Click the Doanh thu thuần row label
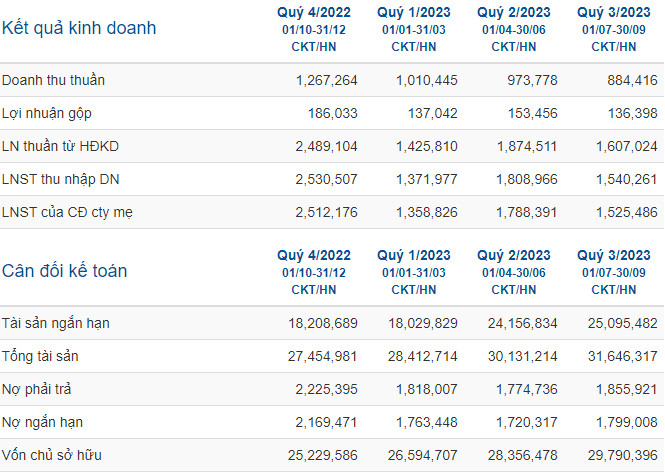 coord(53,80)
